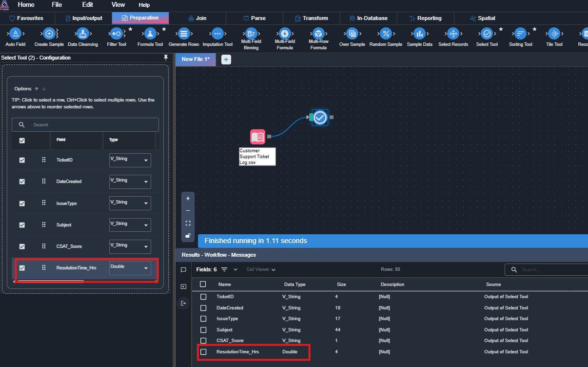
Task: Open the File menu
Action: (57, 4)
